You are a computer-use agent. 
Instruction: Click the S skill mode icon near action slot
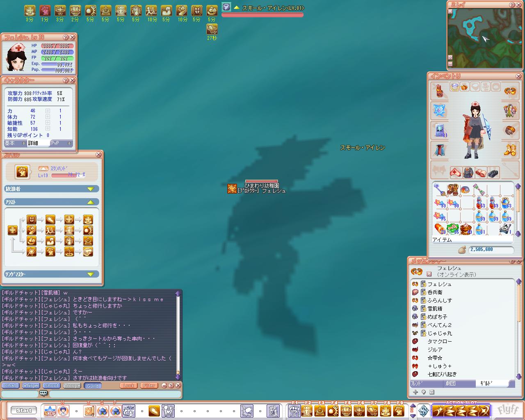(x=423, y=411)
